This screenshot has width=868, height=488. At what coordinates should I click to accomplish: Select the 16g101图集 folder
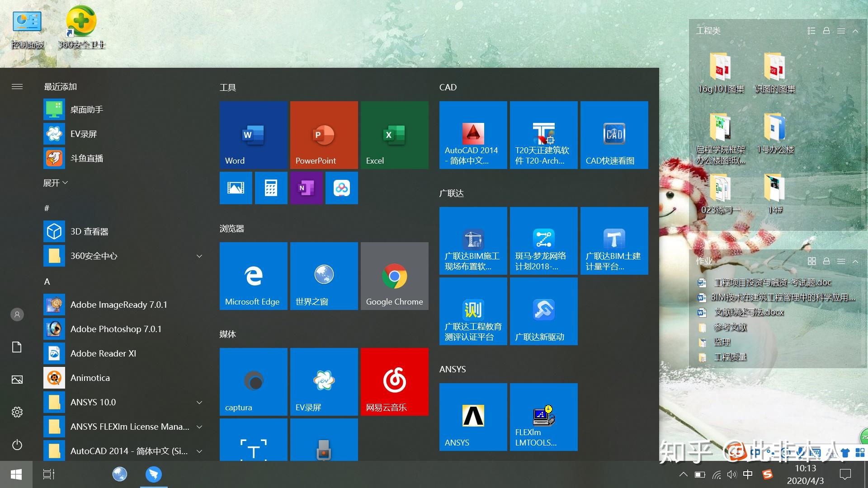pos(721,73)
